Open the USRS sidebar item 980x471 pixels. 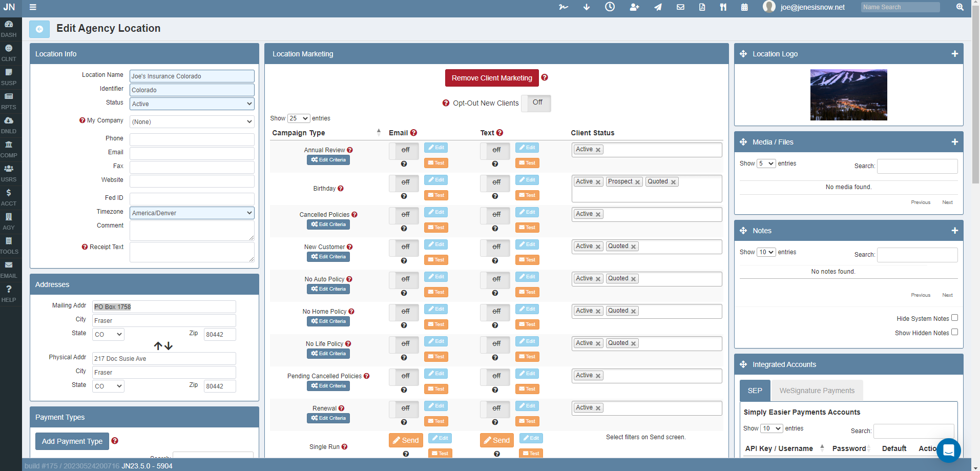[x=9, y=174]
